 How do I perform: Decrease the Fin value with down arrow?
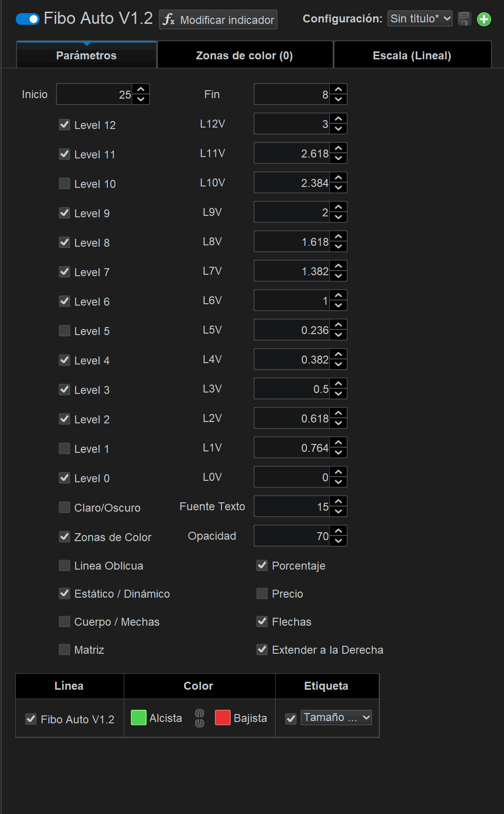tap(339, 99)
